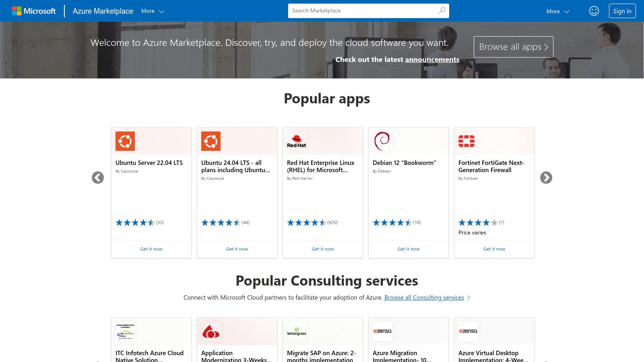Open the feedback smiley icon
The width and height of the screenshot is (644, 362).
(594, 11)
